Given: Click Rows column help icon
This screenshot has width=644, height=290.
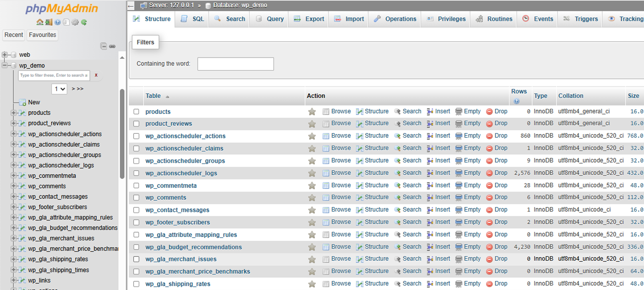Looking at the screenshot, I should tap(516, 101).
